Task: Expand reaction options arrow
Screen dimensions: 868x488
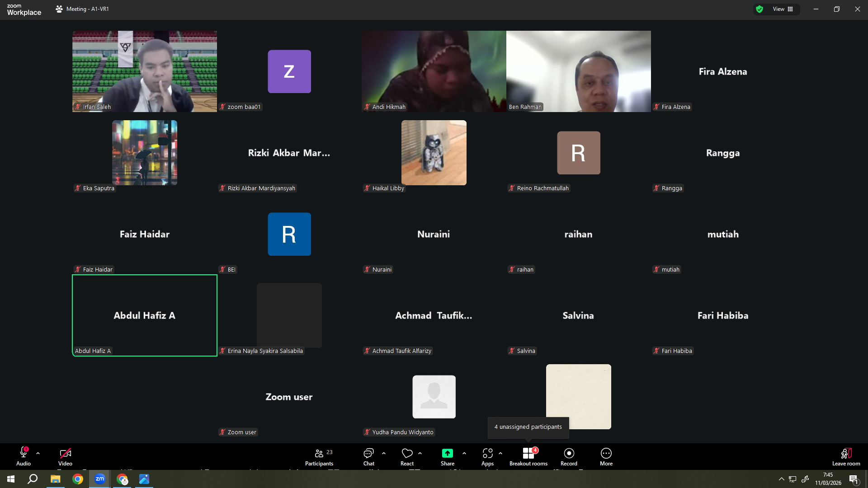Action: pos(420,453)
